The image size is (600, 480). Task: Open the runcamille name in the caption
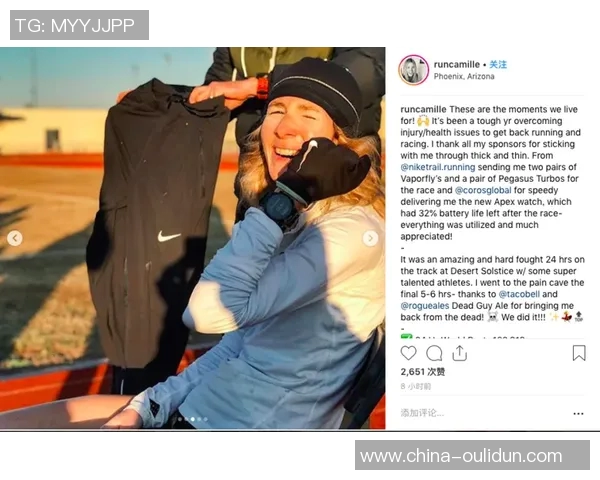(424, 109)
